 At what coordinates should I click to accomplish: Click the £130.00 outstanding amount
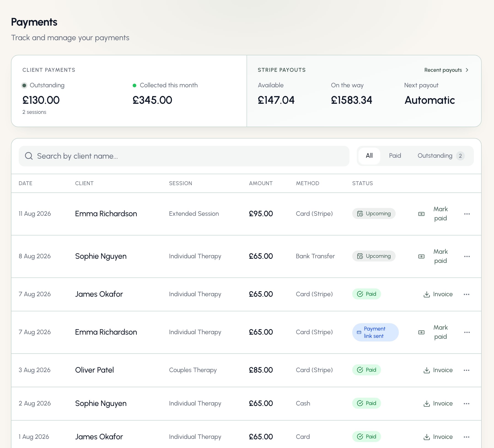(41, 100)
